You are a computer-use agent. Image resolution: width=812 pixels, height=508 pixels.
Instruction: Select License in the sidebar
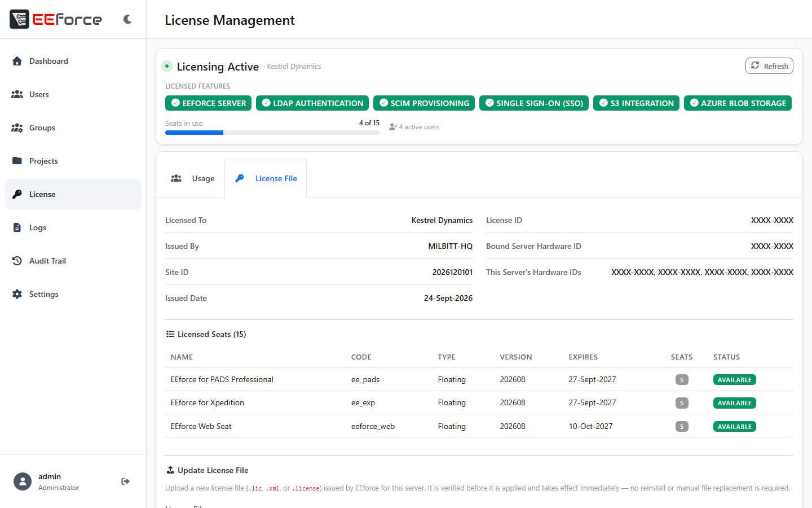point(73,194)
